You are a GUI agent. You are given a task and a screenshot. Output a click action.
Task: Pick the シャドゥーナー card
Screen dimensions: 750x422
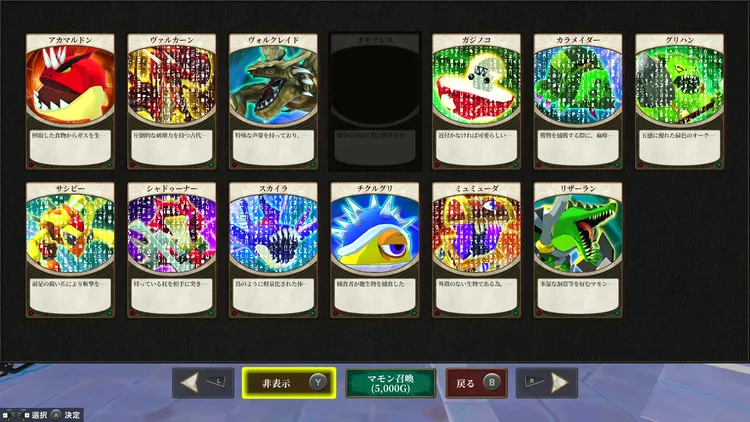(x=172, y=250)
